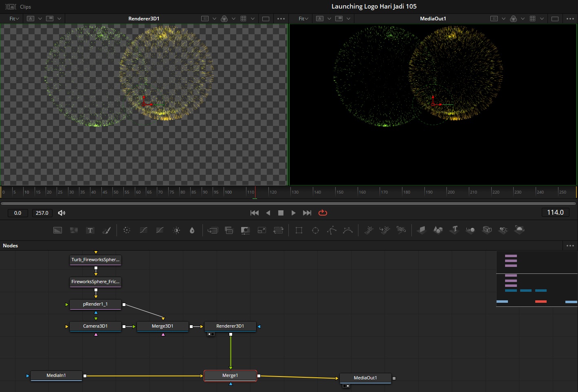Add a Blur node (droplet icon)
This screenshot has height=392, width=578.
[192, 230]
